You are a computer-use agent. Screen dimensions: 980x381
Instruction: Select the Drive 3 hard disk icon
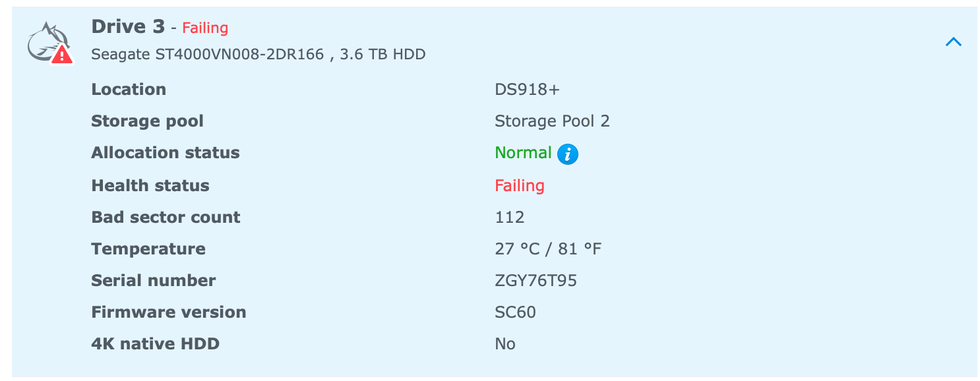(x=46, y=40)
